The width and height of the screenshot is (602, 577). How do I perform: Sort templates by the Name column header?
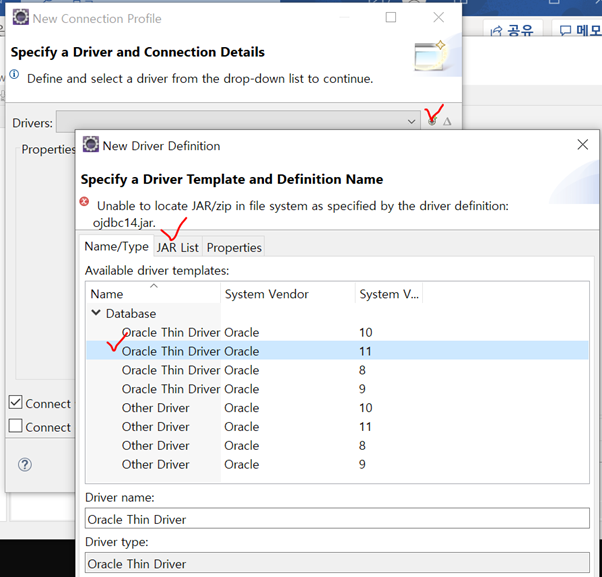pos(153,294)
